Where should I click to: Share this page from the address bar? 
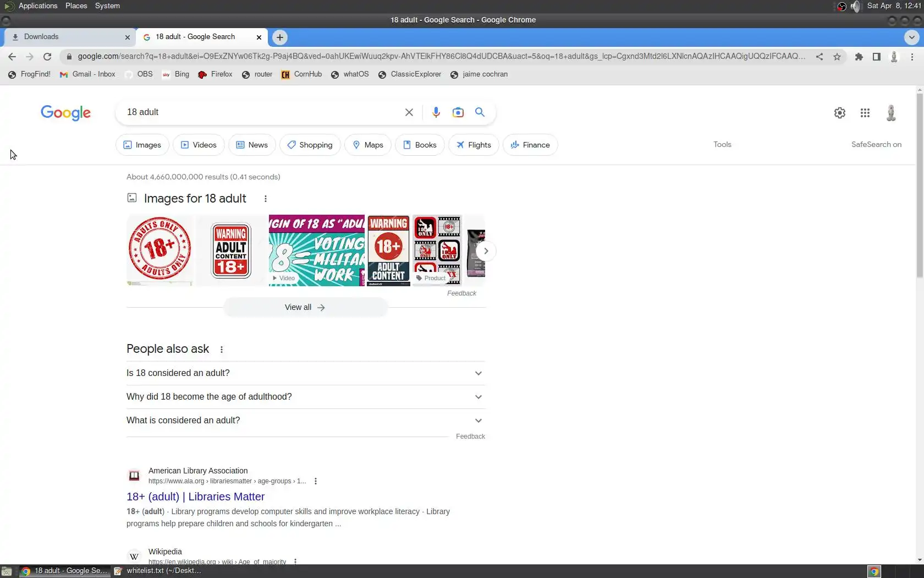pos(820,57)
